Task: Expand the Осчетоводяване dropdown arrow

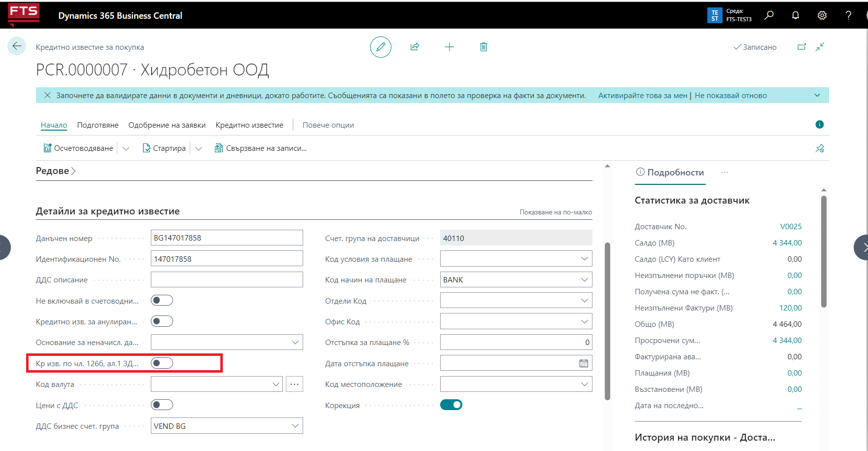Action: pyautogui.click(x=126, y=148)
